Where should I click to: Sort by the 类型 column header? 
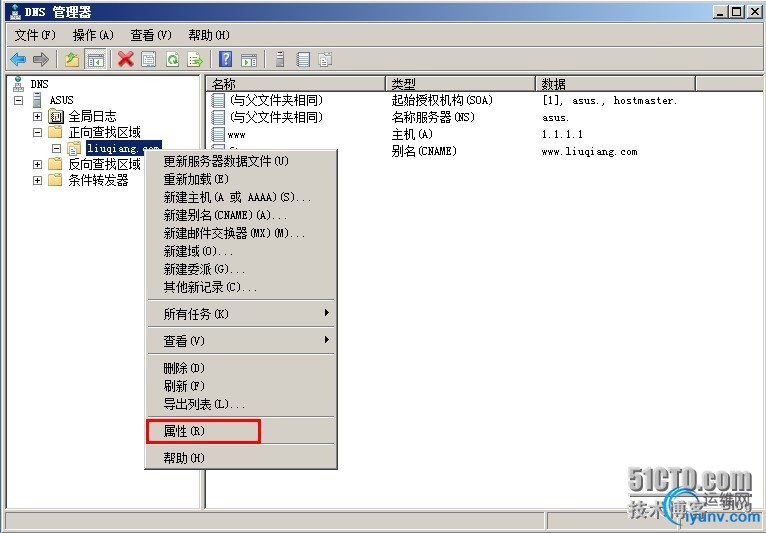(x=461, y=84)
